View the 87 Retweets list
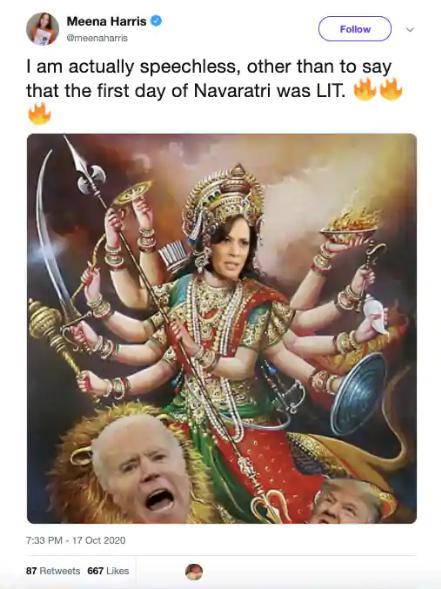This screenshot has height=589, width=441. [53, 571]
